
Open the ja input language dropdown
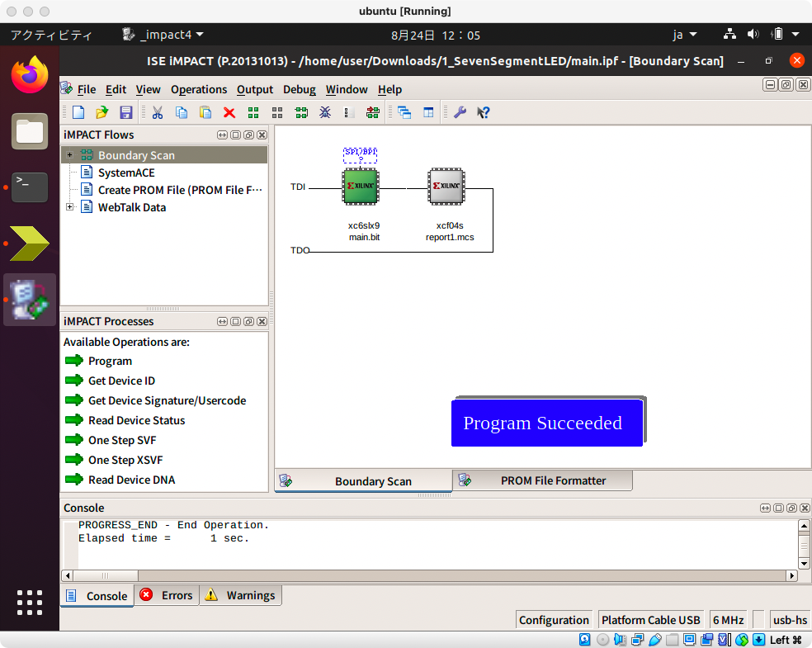685,35
